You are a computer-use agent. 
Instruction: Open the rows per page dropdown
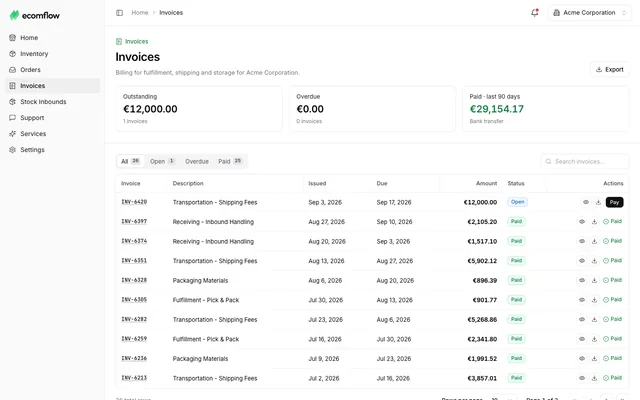502,399
